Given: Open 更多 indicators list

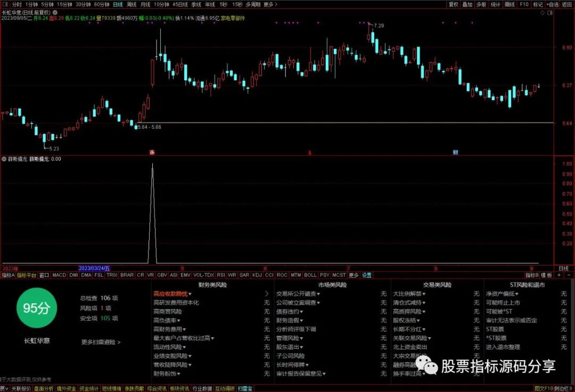Looking at the screenshot, I should pyautogui.click(x=354, y=275).
